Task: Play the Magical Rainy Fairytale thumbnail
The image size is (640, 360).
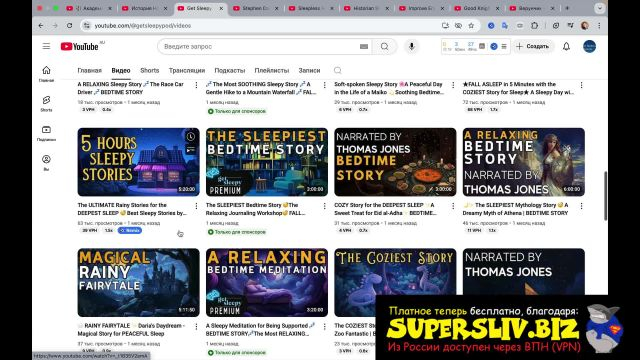Action: click(138, 282)
